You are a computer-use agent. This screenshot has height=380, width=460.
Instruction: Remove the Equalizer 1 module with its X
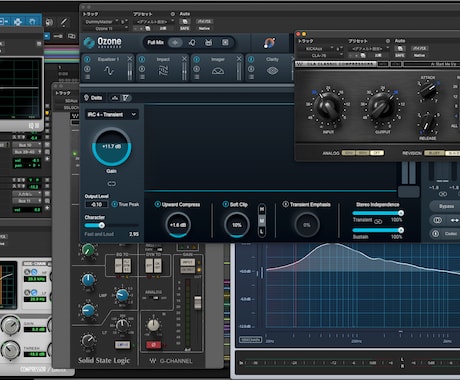[130, 59]
